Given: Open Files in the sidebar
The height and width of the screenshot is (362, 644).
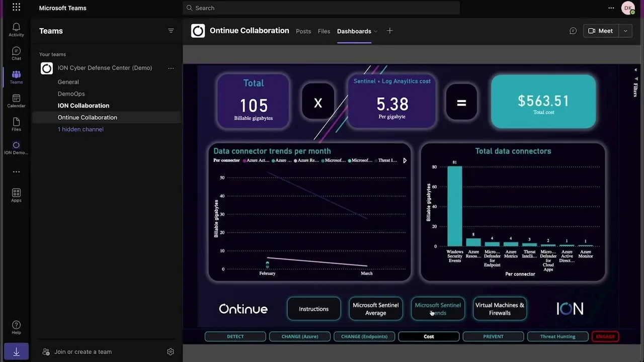Looking at the screenshot, I should click(16, 125).
